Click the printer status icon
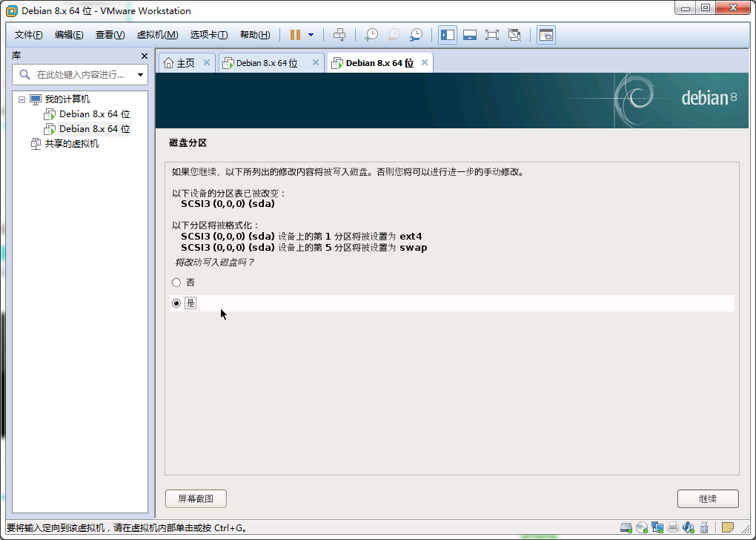The image size is (756, 540). click(x=673, y=527)
